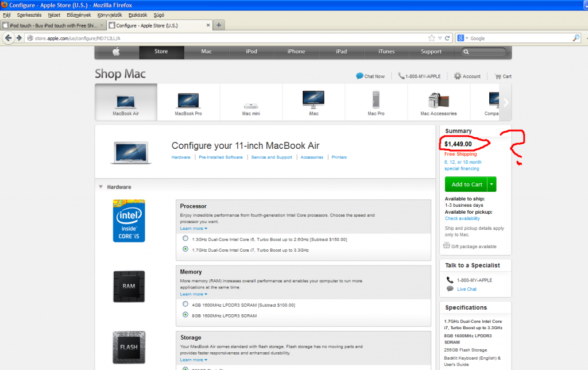Open the Support page in nav bar
This screenshot has width=588, height=370.
pos(431,52)
